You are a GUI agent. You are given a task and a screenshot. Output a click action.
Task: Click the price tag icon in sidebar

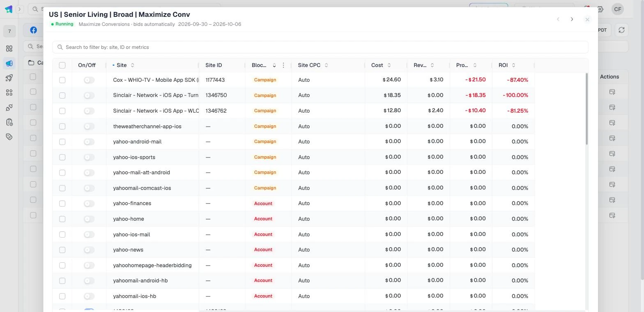point(9,137)
